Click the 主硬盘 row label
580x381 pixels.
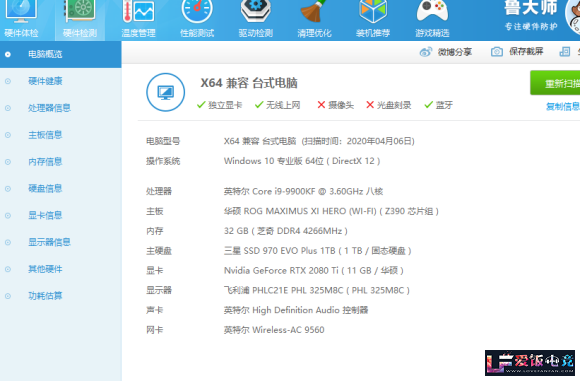(159, 251)
